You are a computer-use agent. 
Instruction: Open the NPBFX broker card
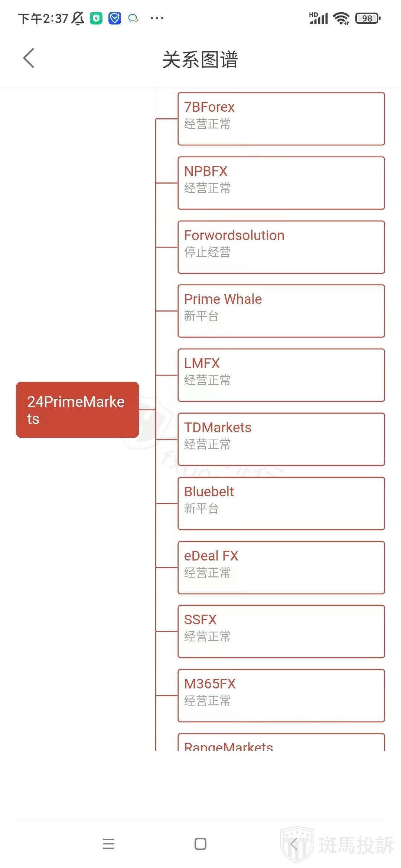click(281, 183)
